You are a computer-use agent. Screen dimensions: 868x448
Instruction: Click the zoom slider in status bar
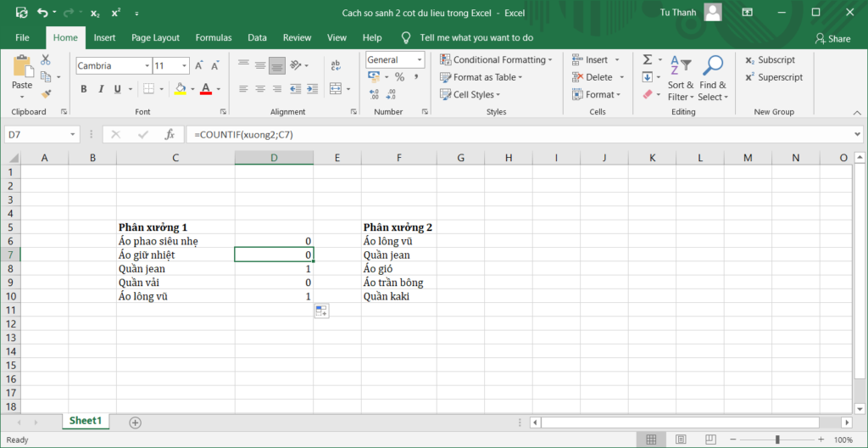coord(777,440)
